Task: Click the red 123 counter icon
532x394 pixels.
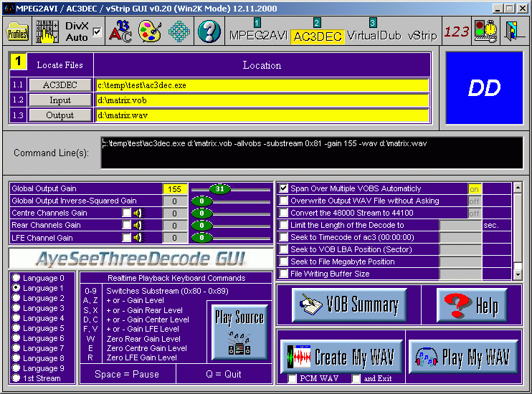Action: [x=456, y=32]
